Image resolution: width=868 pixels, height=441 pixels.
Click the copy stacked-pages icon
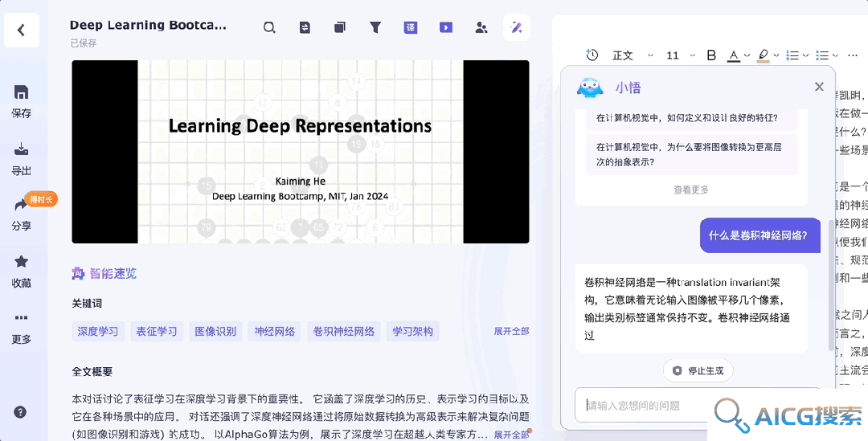coord(340,27)
